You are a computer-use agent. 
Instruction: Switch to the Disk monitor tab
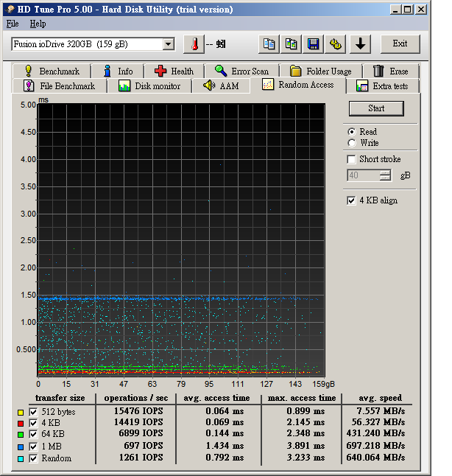149,86
